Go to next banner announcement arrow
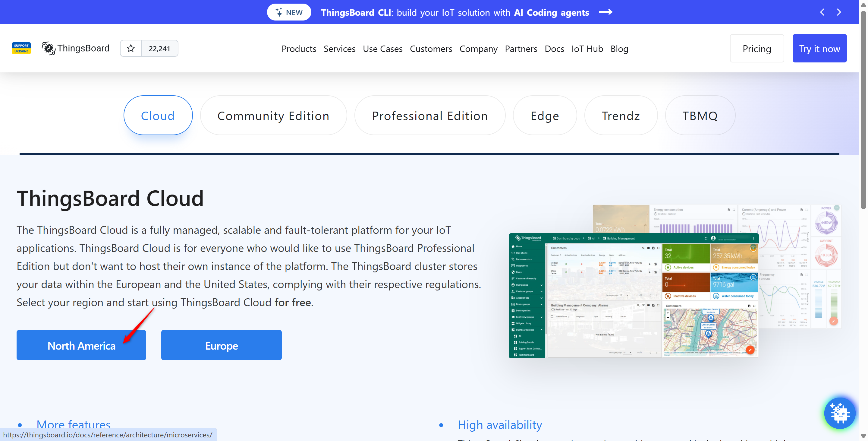This screenshot has width=868, height=441. (x=839, y=12)
